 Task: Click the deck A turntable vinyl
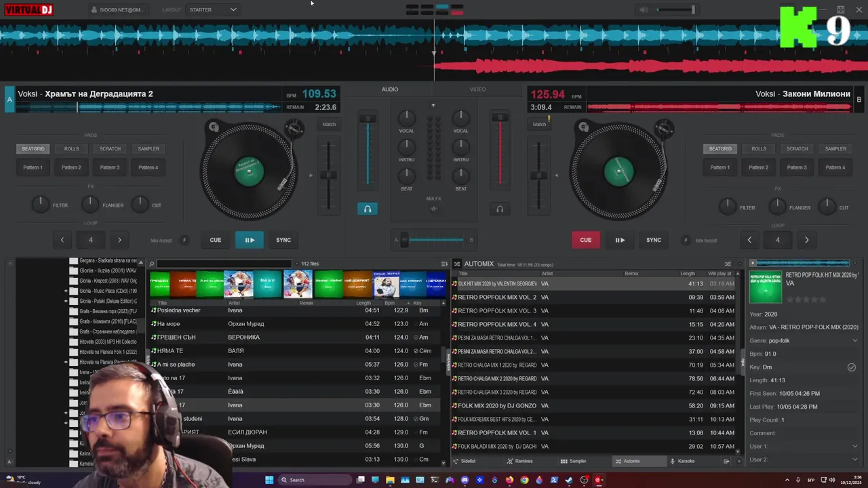tap(249, 171)
